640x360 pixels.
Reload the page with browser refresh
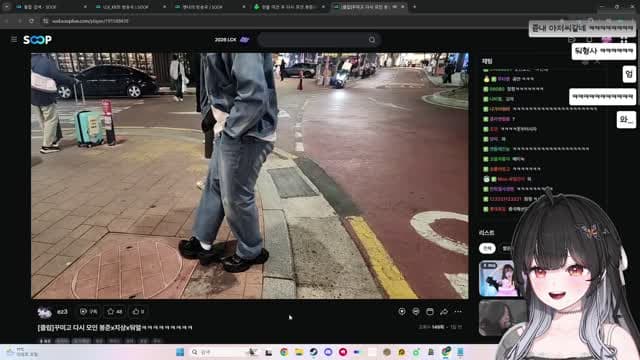(31, 20)
